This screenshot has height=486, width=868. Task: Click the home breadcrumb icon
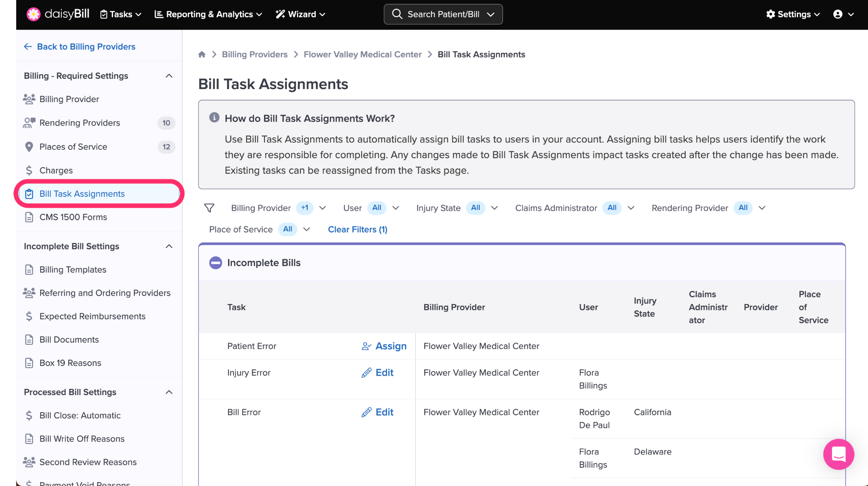click(202, 54)
